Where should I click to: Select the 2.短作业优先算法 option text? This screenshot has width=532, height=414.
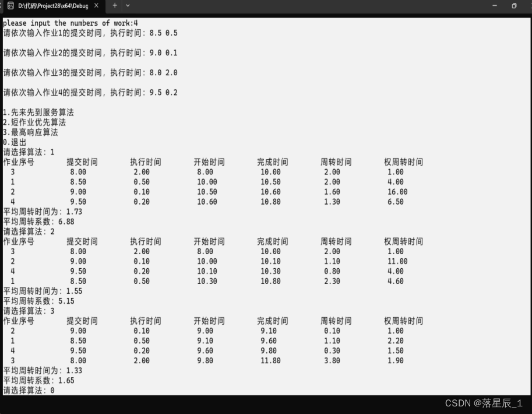(34, 122)
